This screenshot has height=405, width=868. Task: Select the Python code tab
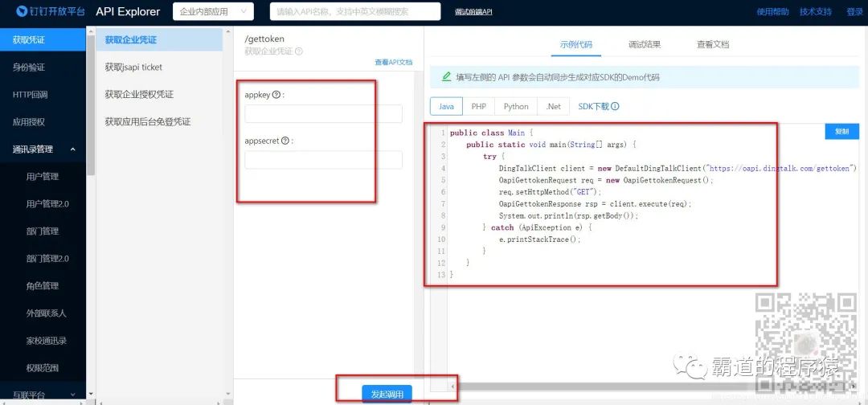[516, 106]
